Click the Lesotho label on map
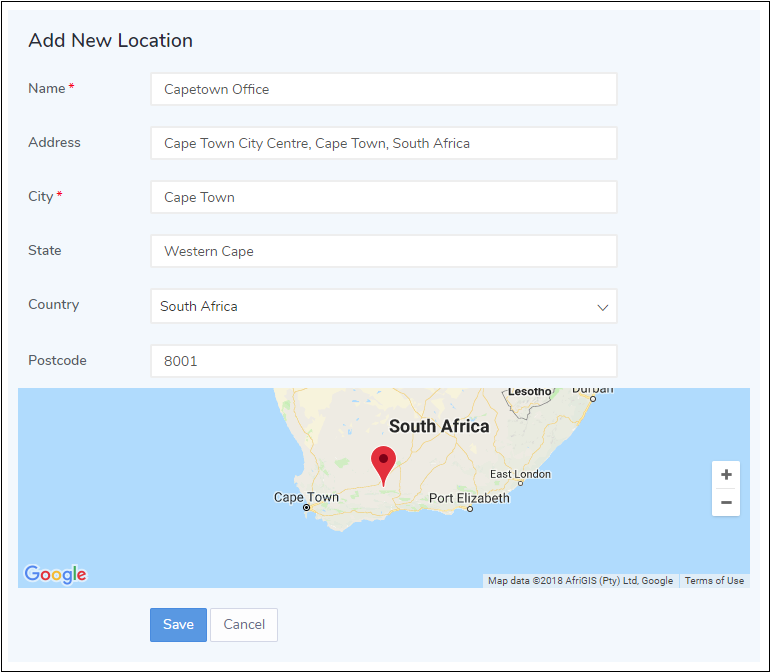Image resolution: width=771 pixels, height=672 pixels. pyautogui.click(x=529, y=392)
